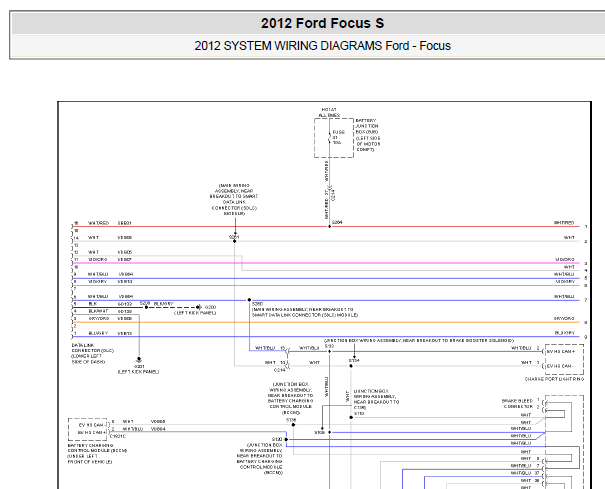Click the G200 ground label
Viewport: 605px width, 489px height.
(210, 307)
